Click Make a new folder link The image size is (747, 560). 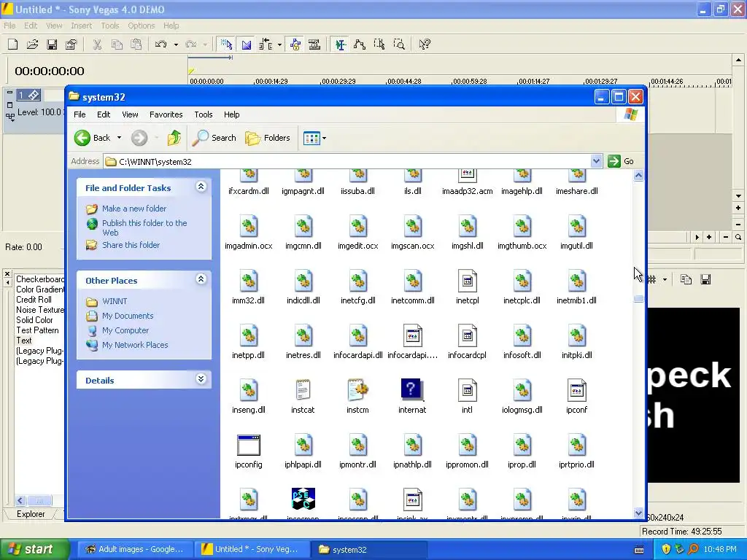(134, 209)
